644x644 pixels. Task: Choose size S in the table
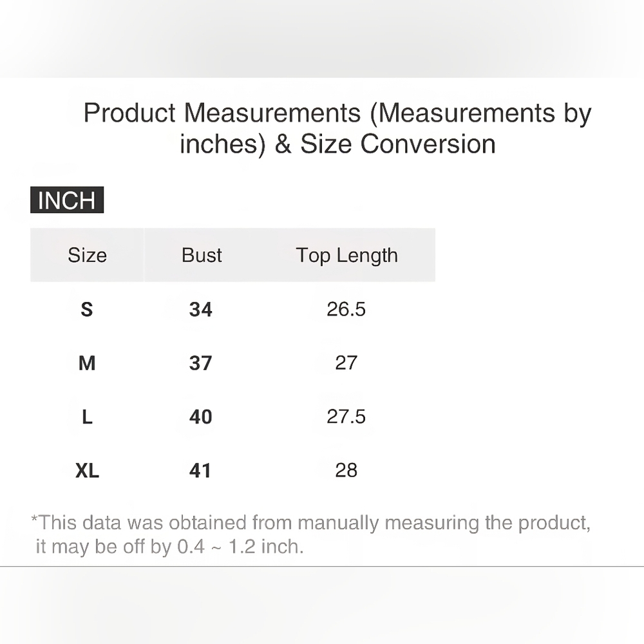click(87, 310)
